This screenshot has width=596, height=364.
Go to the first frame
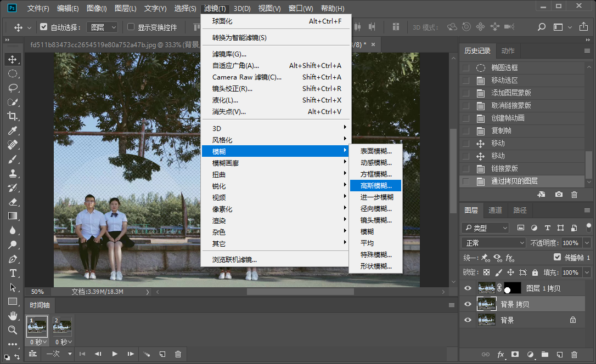[x=82, y=354]
